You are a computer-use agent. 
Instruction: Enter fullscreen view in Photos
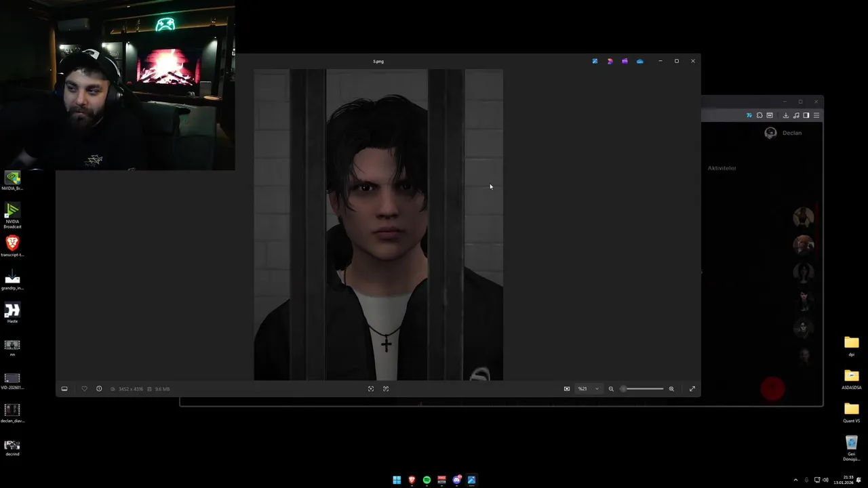point(692,389)
